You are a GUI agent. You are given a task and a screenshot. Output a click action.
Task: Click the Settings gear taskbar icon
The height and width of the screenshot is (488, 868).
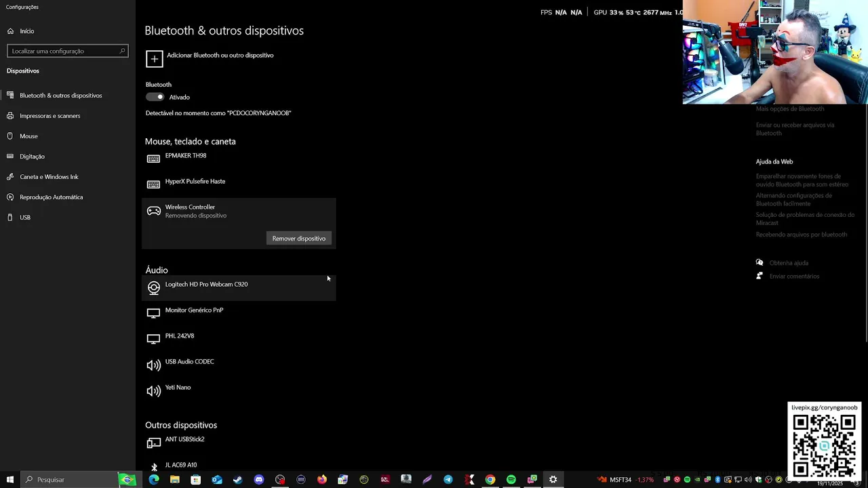tap(553, 480)
